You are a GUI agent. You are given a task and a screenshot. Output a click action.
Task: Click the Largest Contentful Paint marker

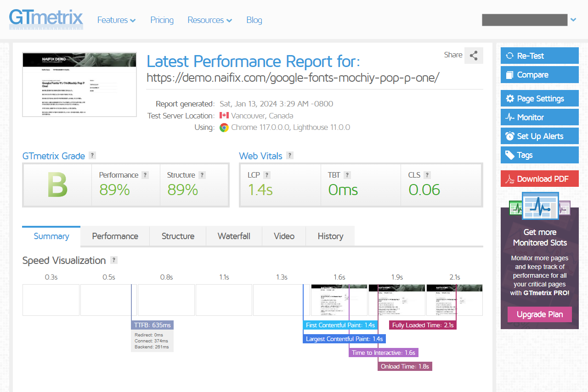point(344,339)
